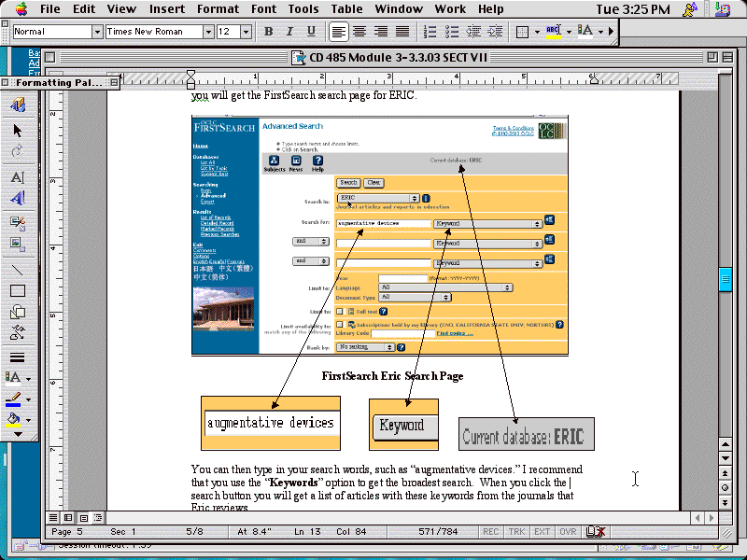Open drawing toolbar Fill Color dropdown arrow
Image resolution: width=747 pixels, height=560 pixels.
pos(29,420)
